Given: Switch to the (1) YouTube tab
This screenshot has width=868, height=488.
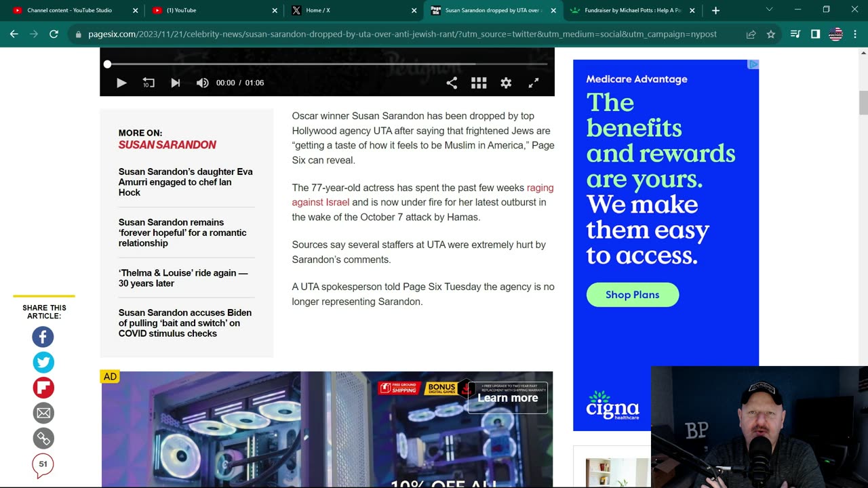Looking at the screenshot, I should click(214, 10).
